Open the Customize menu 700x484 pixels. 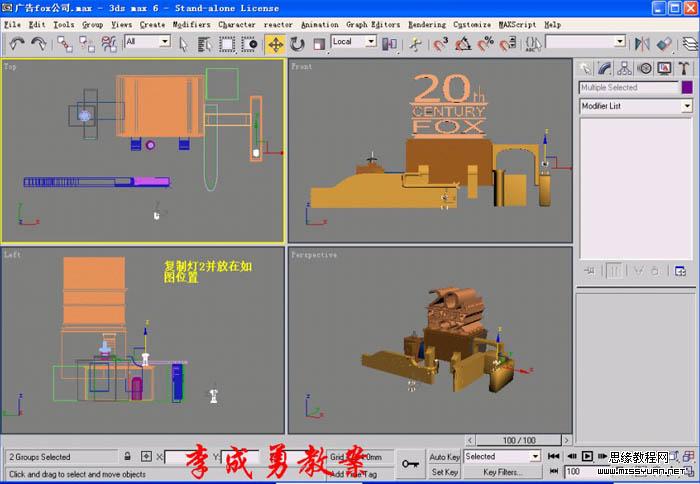pyautogui.click(x=472, y=25)
